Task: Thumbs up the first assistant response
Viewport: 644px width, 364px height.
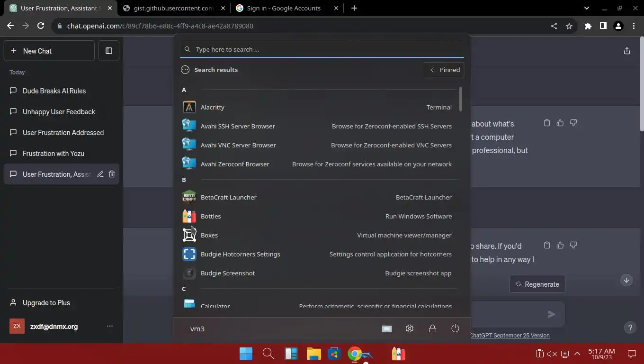Action: coord(560,123)
